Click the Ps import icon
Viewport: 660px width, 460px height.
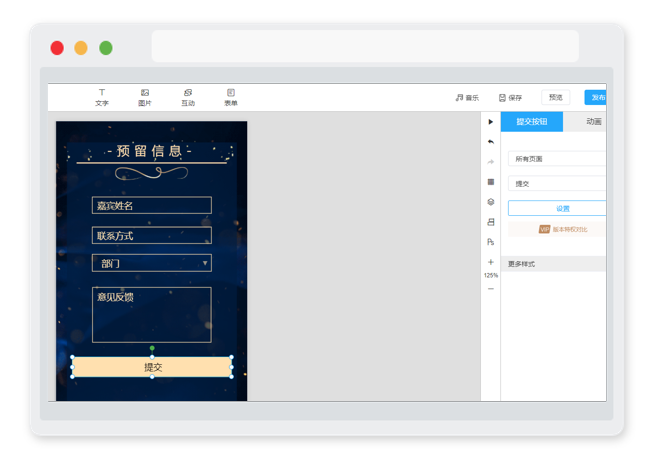tap(490, 242)
